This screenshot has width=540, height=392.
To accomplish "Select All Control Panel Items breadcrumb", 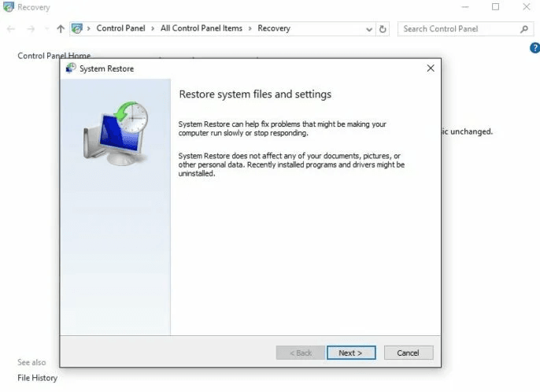I will [x=202, y=28].
